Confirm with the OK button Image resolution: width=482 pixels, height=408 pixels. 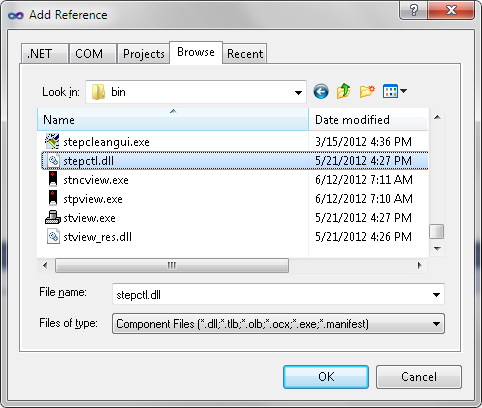[x=326, y=377]
